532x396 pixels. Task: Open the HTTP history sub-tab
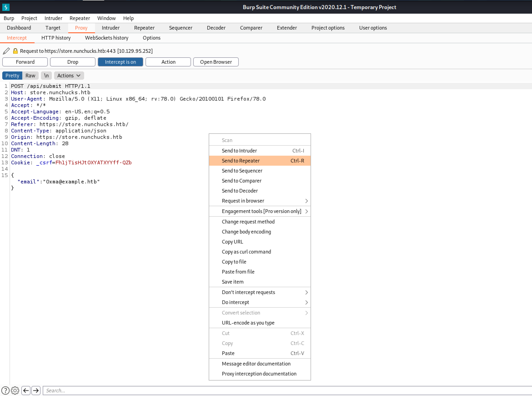pos(56,38)
